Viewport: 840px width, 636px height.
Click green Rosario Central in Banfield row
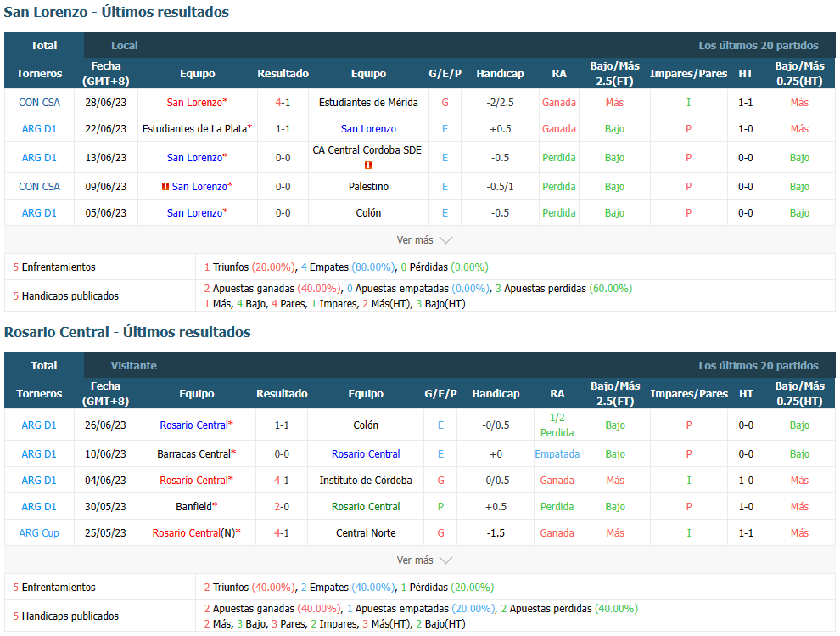[x=366, y=507]
